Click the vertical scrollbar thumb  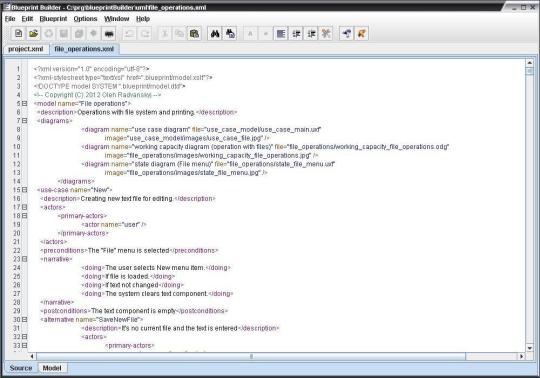pos(530,71)
